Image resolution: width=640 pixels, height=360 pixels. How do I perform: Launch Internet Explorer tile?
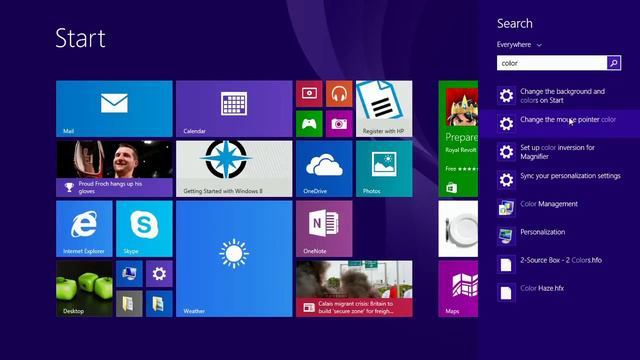coord(84,229)
